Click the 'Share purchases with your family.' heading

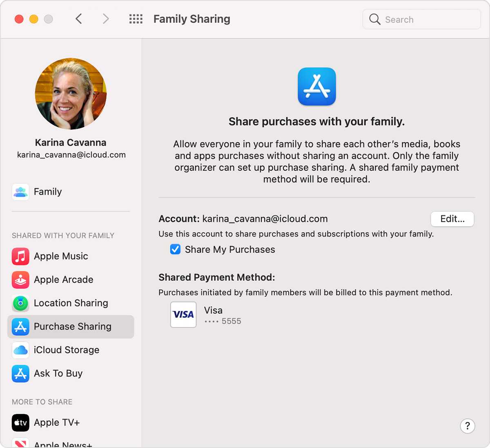pyautogui.click(x=317, y=122)
